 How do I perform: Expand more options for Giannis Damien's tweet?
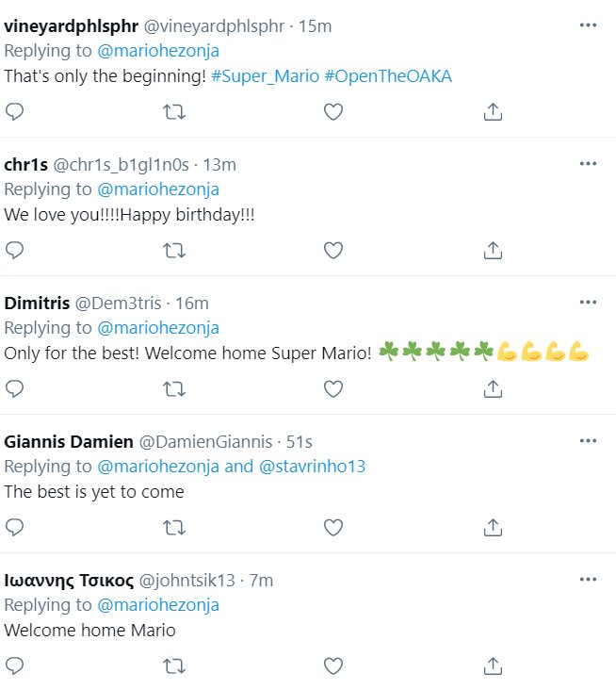pyautogui.click(x=589, y=440)
